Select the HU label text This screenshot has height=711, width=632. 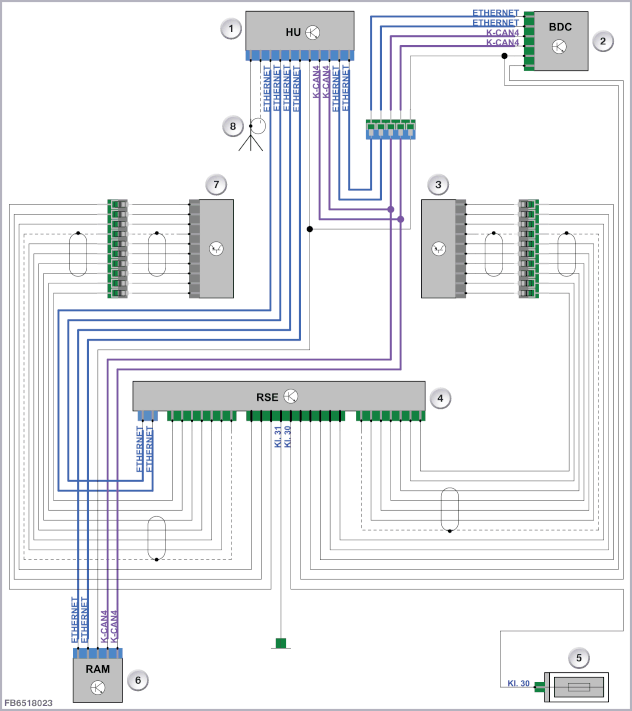[293, 32]
